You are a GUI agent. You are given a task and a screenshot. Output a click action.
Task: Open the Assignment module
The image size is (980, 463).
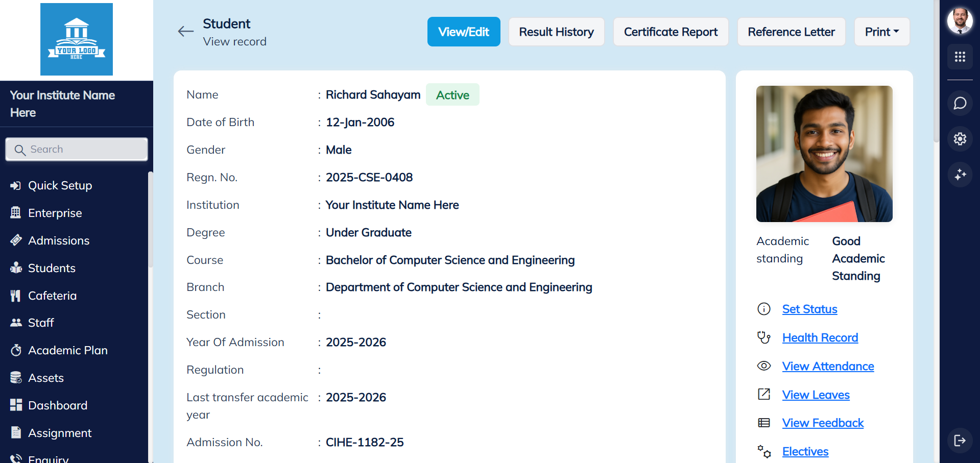60,433
